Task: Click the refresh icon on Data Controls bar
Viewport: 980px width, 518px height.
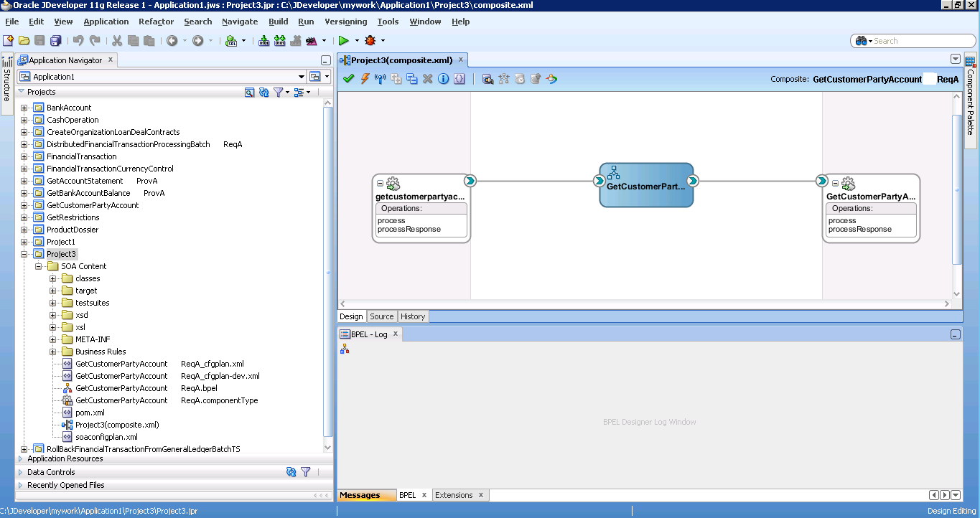Action: click(x=291, y=472)
